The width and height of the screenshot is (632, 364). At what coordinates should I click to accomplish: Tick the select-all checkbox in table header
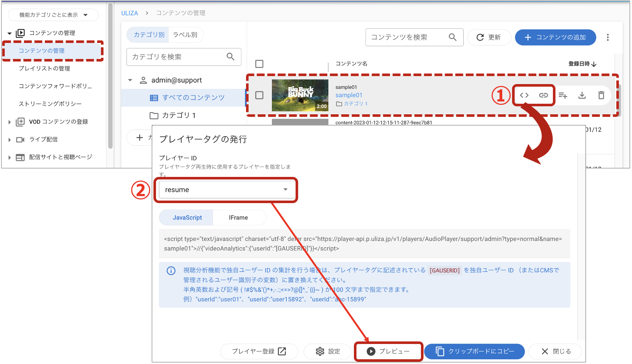[x=260, y=64]
